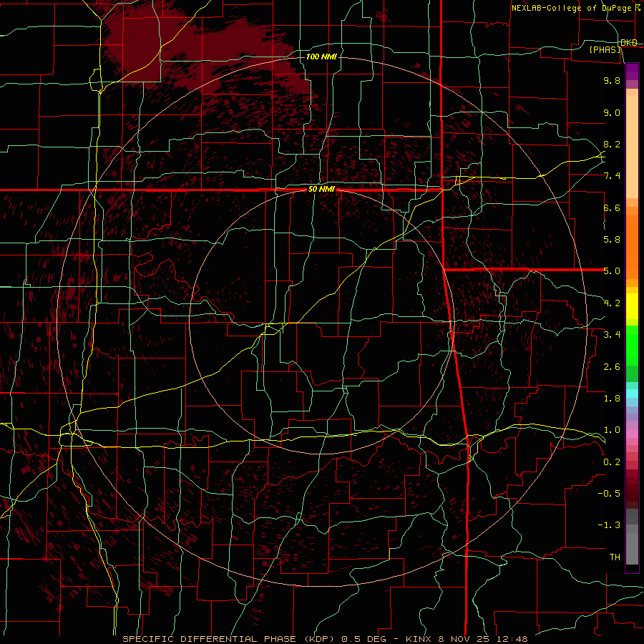644x644 pixels.
Task: Click the "50 NMI" range ring label
Action: [321, 190]
